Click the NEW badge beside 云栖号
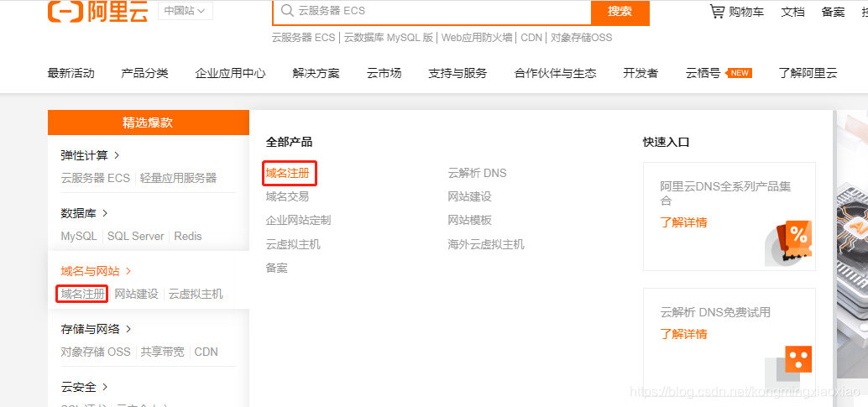Viewport: 868px width, 407px height. tap(740, 73)
